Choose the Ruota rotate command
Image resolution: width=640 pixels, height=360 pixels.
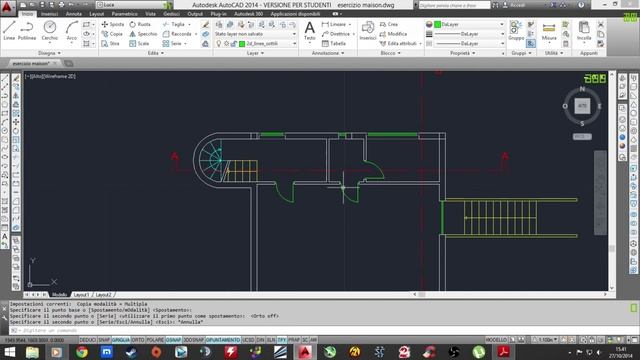[x=140, y=24]
